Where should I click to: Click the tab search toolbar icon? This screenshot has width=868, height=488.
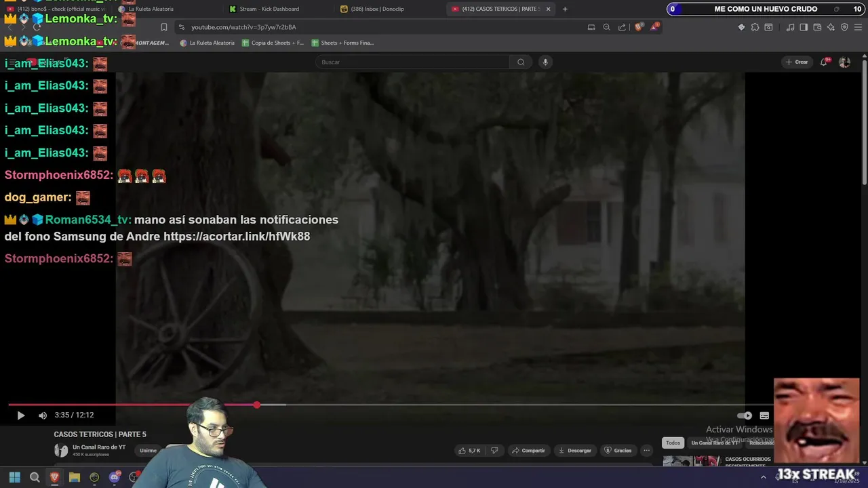768,27
